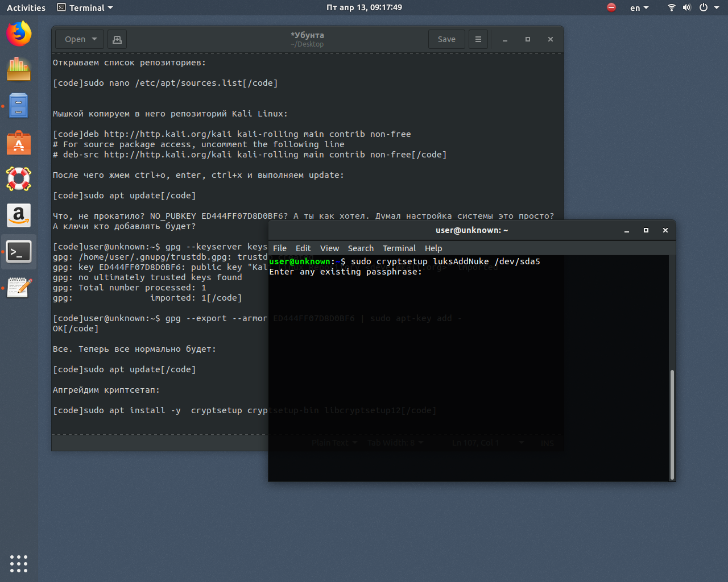Open the Edit menu in terminal window
The height and width of the screenshot is (582, 728).
[303, 248]
